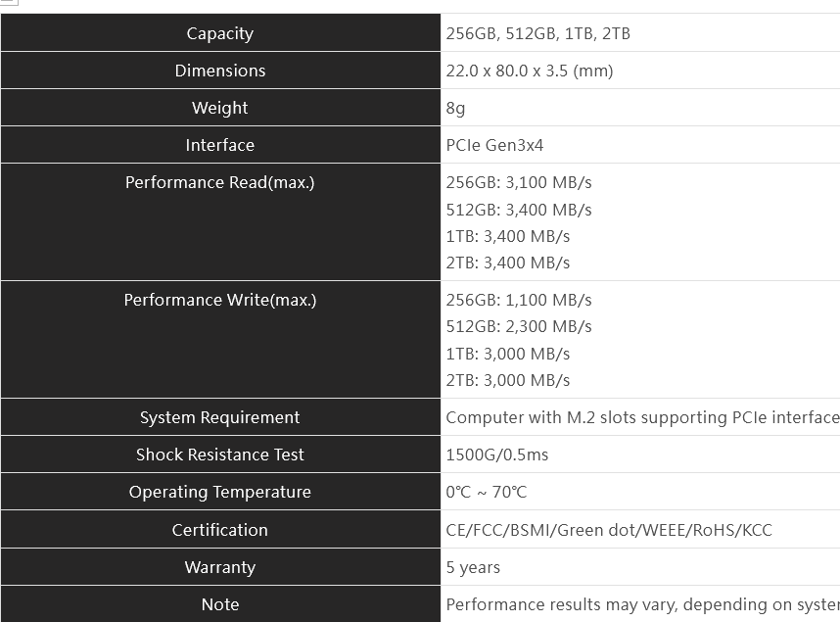The image size is (840, 622).
Task: Click the Performance Read(max.) label
Action: [220, 183]
